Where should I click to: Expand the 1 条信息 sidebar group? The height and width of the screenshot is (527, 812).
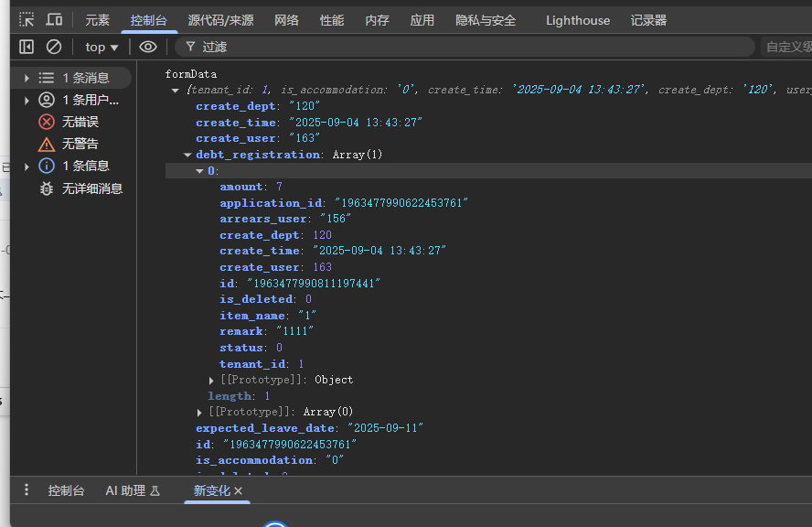tap(27, 167)
